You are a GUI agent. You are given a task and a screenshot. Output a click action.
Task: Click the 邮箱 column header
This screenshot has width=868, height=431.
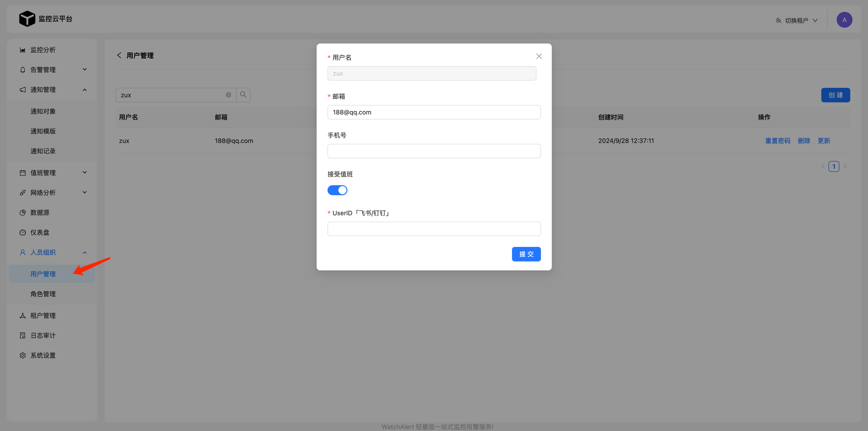pos(221,117)
